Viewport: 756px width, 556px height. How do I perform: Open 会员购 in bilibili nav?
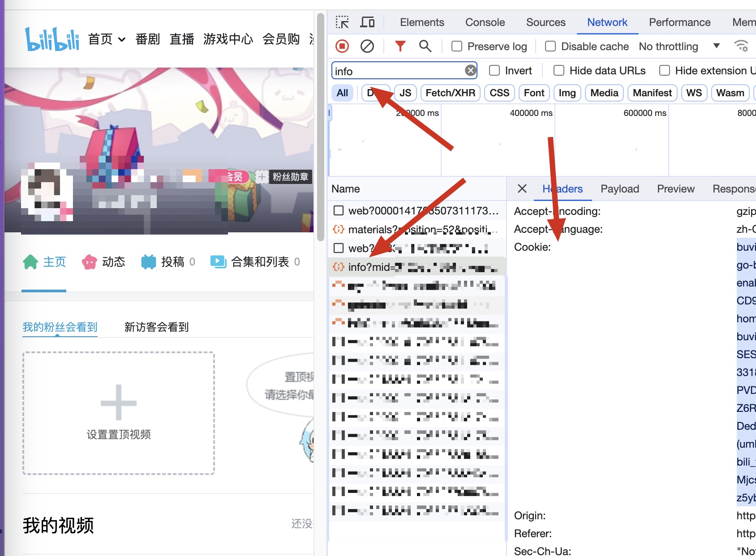point(281,39)
